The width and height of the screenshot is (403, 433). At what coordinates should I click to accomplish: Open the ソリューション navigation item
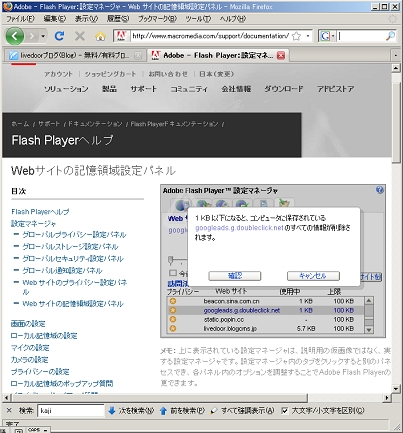(66, 89)
